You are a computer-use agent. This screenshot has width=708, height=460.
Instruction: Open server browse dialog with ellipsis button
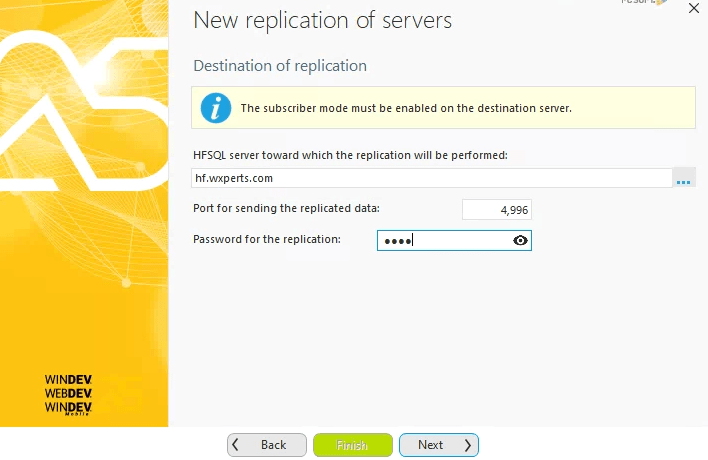point(684,179)
